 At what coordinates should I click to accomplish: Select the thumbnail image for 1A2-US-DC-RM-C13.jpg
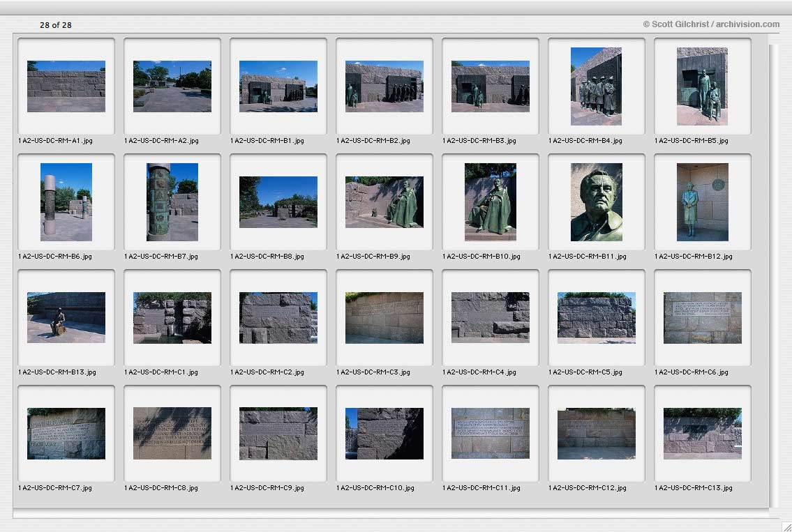coord(703,433)
